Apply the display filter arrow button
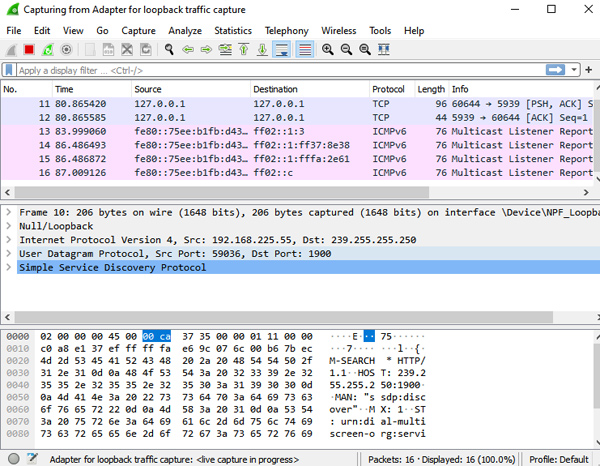The image size is (600, 466). pyautogui.click(x=555, y=70)
